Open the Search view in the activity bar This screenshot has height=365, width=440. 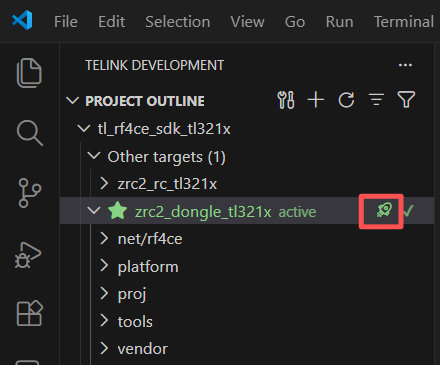[30, 133]
